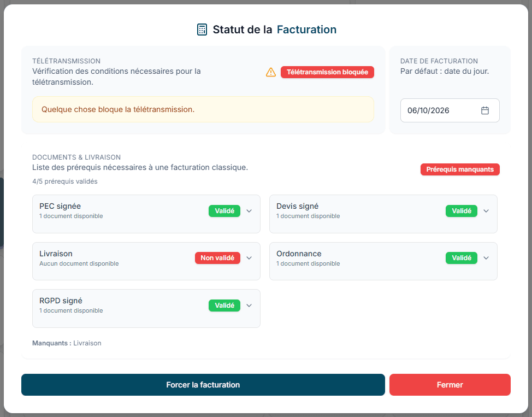532x417 pixels.
Task: Open the calendar picker icon in date field
Action: (485, 110)
